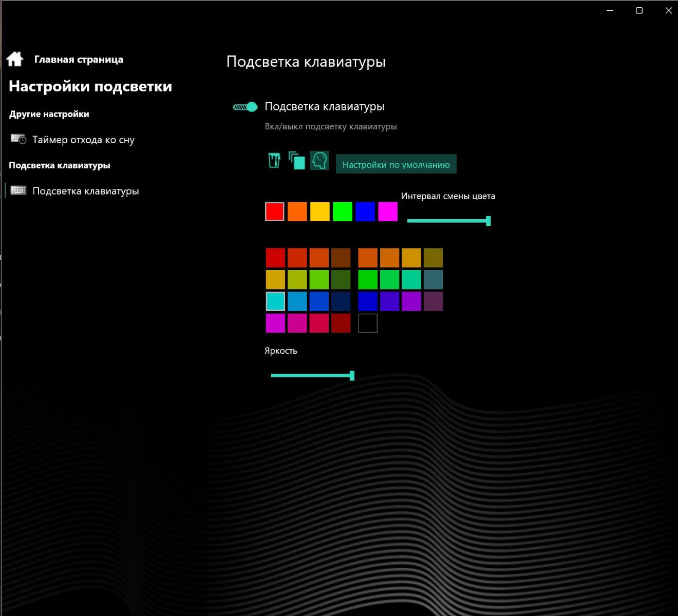
Task: Pick the dark brown palette swatch
Action: pos(341,258)
